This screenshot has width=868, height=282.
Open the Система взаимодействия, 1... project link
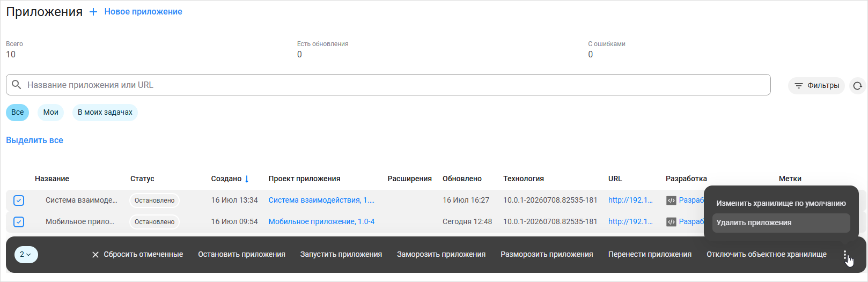(321, 201)
